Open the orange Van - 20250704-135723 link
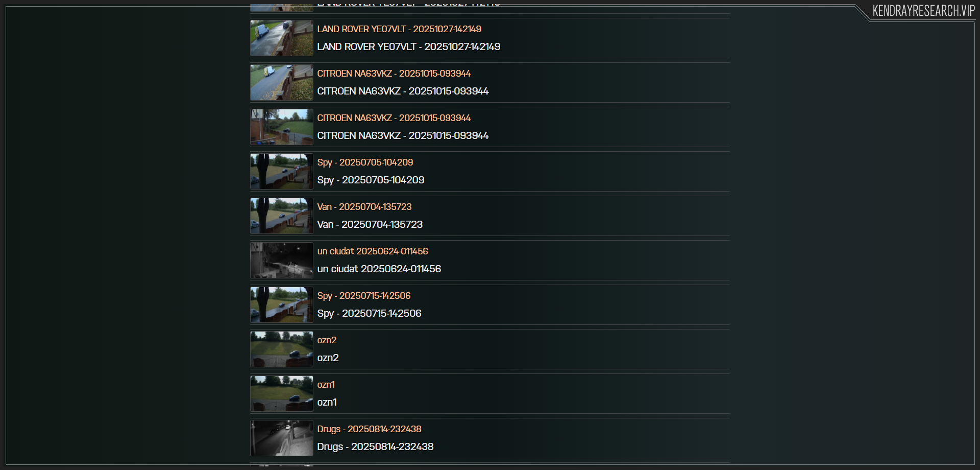The width and height of the screenshot is (980, 470). click(364, 207)
